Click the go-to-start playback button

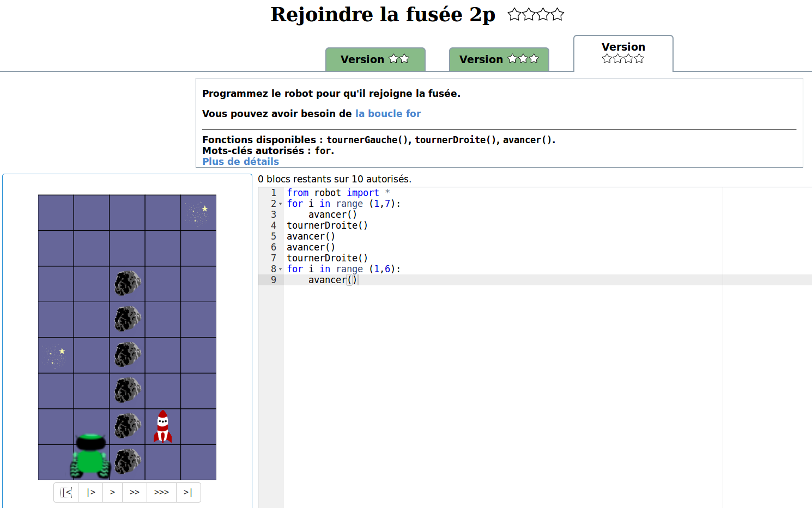[66, 492]
